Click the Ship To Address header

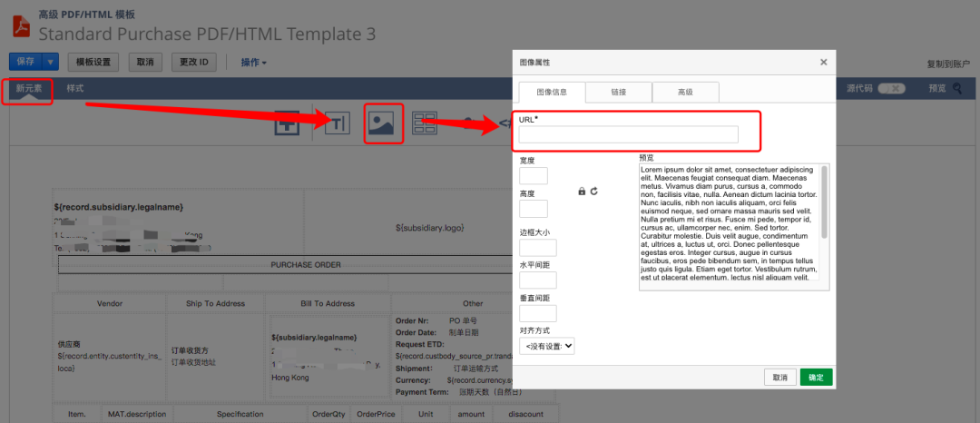pyautogui.click(x=216, y=304)
